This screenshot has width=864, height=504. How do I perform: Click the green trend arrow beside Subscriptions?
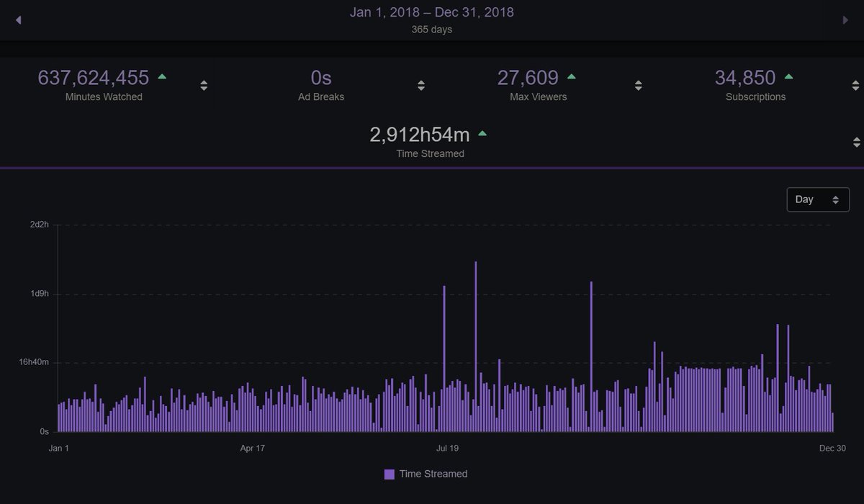[788, 76]
